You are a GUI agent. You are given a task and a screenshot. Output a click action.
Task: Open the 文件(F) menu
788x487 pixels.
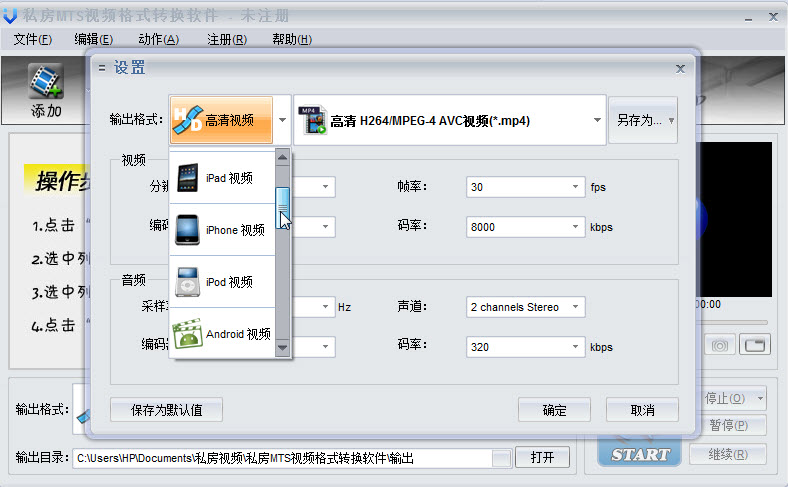[x=33, y=39]
